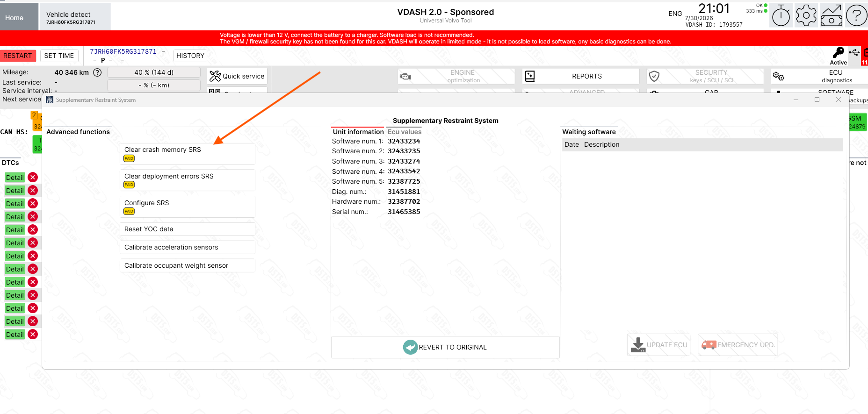Screen dimensions: 868x414
Task: Select the Advanced functions tab
Action: [78, 132]
